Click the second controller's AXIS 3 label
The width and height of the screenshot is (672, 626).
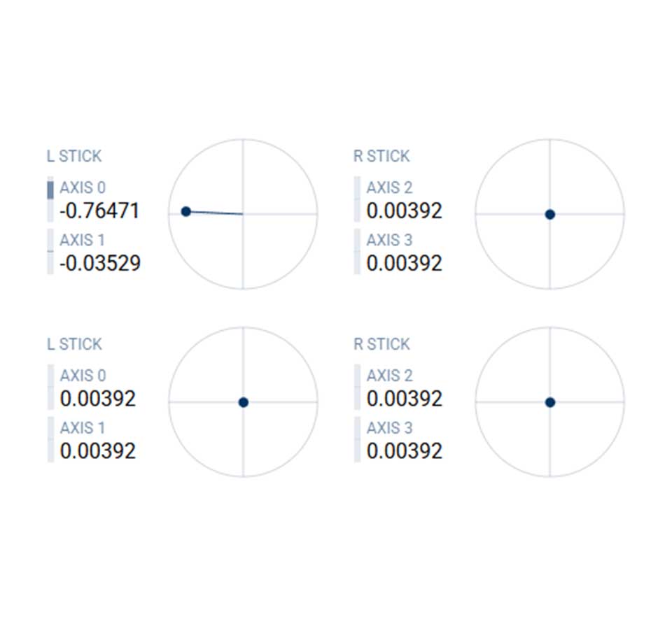pyautogui.click(x=389, y=427)
